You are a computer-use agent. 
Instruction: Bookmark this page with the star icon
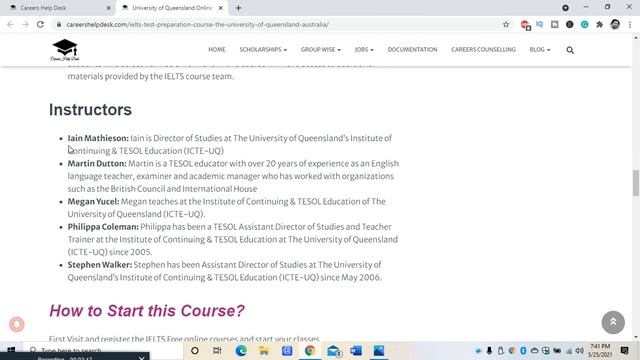pos(506,24)
